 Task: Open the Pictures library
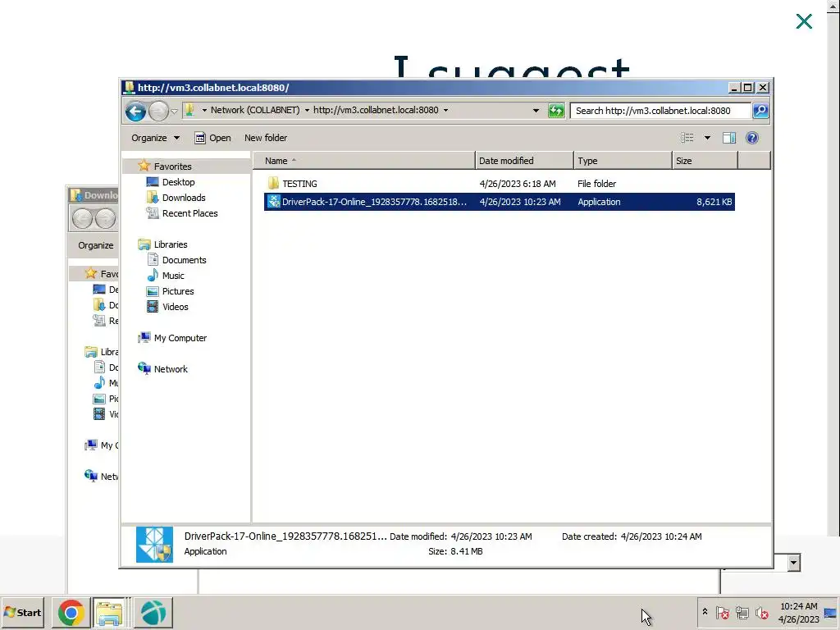178,291
